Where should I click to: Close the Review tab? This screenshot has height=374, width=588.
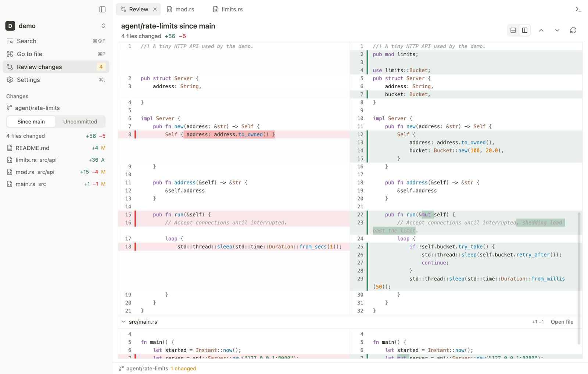(155, 9)
